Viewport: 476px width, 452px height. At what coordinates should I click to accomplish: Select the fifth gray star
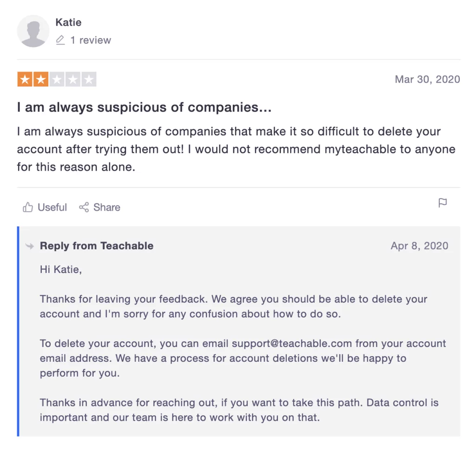pos(89,79)
